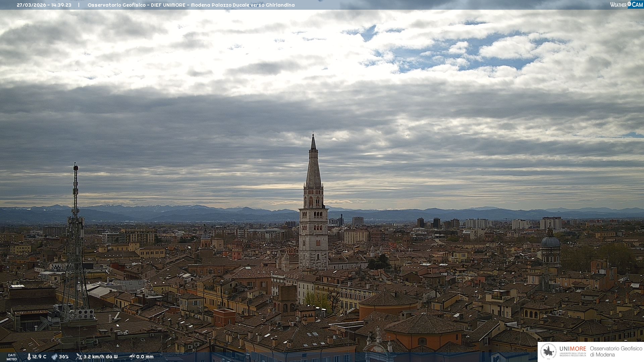Click the 12.9 C temperature reading
This screenshot has width=644, height=362.
(39, 357)
